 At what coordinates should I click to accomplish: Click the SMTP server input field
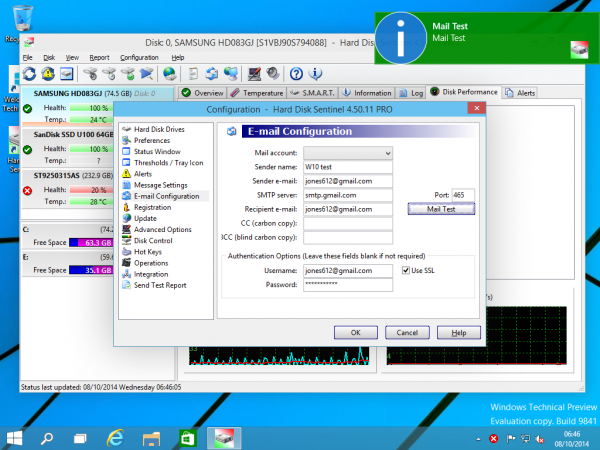tap(348, 195)
